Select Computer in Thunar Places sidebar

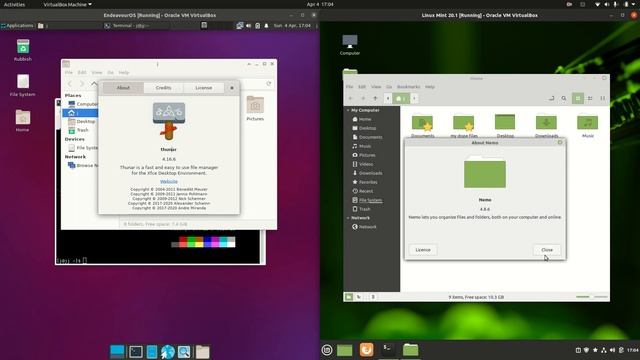(83, 104)
